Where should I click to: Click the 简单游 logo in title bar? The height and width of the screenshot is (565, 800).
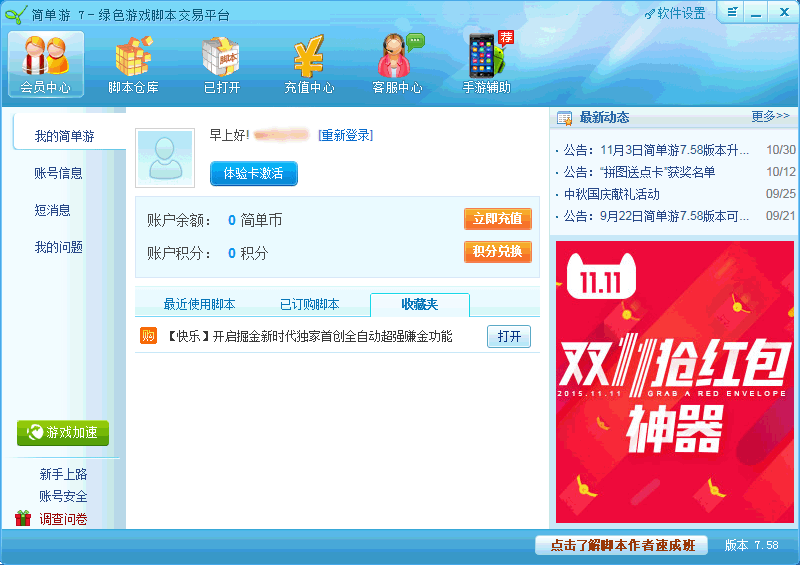16,14
